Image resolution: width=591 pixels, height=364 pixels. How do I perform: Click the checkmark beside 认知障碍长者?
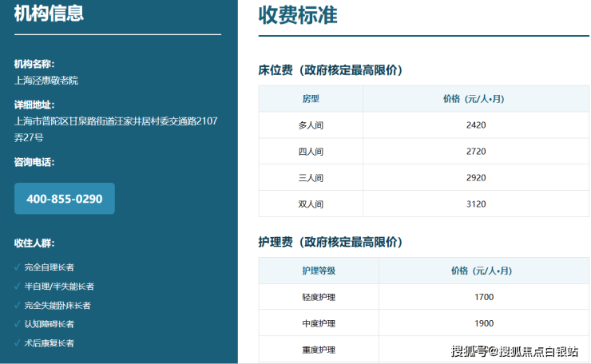click(x=17, y=324)
